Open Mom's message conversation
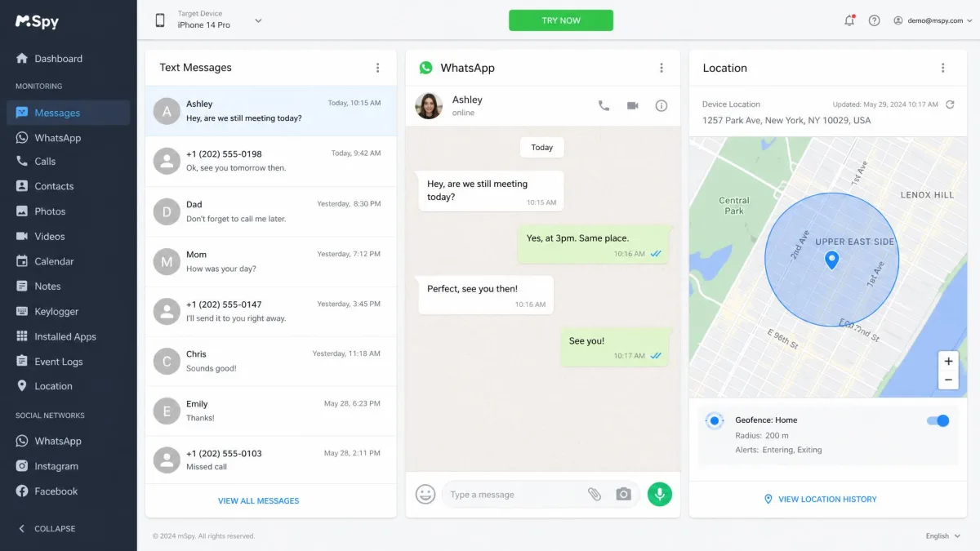980x551 pixels. 270,261
